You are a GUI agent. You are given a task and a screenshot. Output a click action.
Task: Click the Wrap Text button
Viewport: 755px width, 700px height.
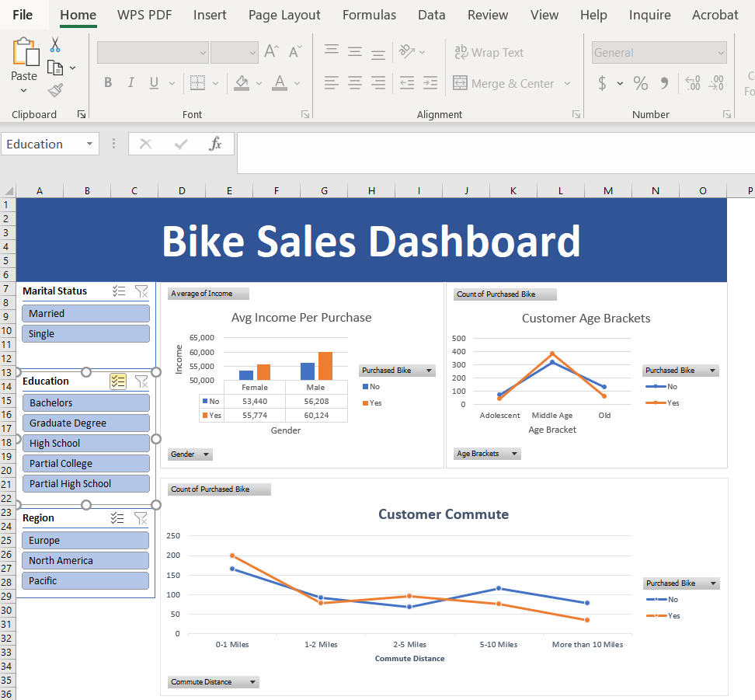pyautogui.click(x=489, y=52)
